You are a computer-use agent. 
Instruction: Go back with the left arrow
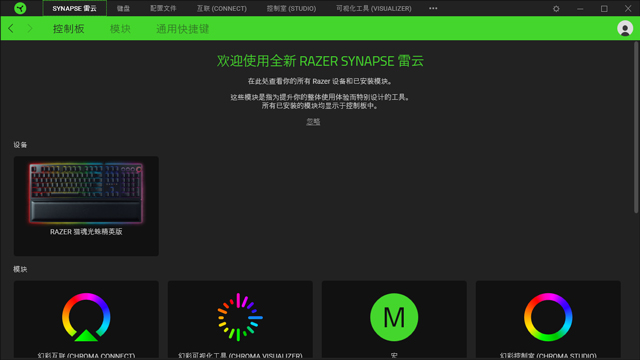(11, 29)
